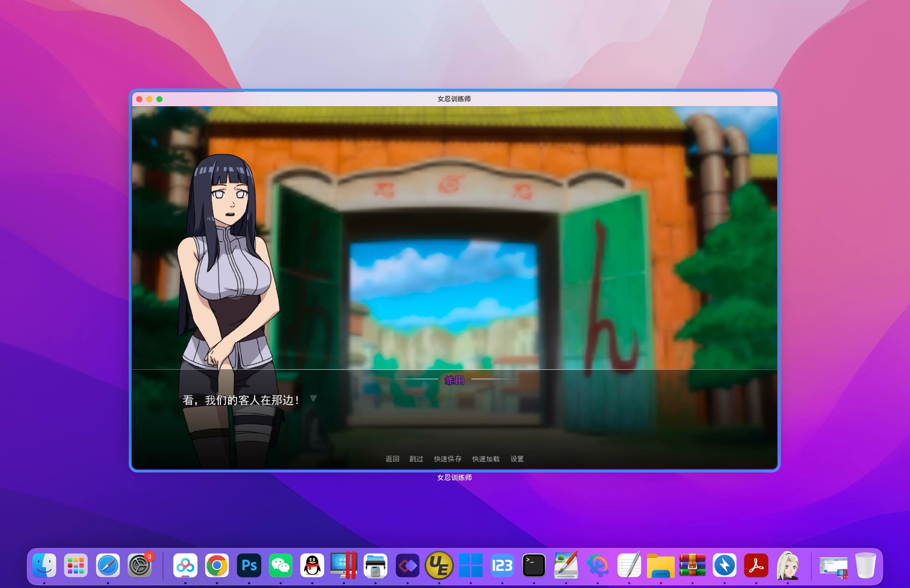Open QQ penguin app in dock

[x=312, y=565]
